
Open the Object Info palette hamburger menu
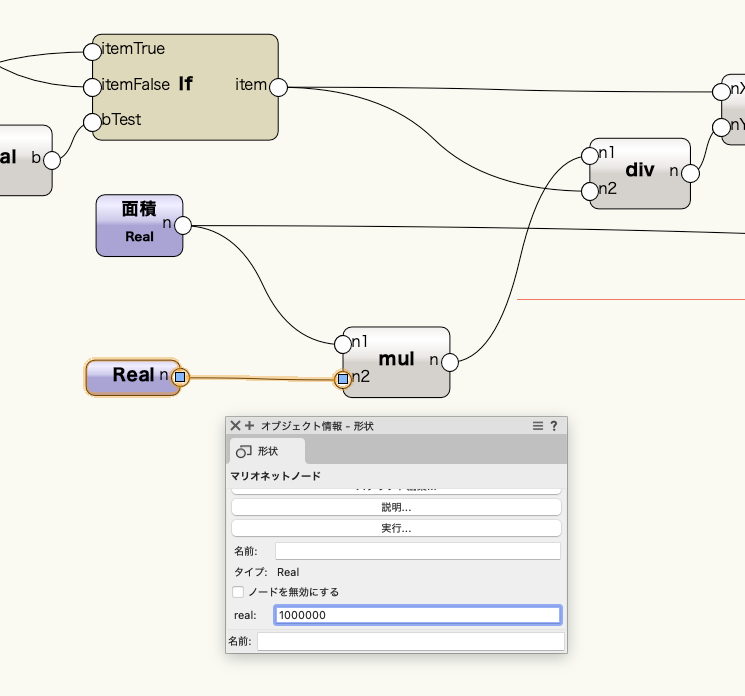538,425
